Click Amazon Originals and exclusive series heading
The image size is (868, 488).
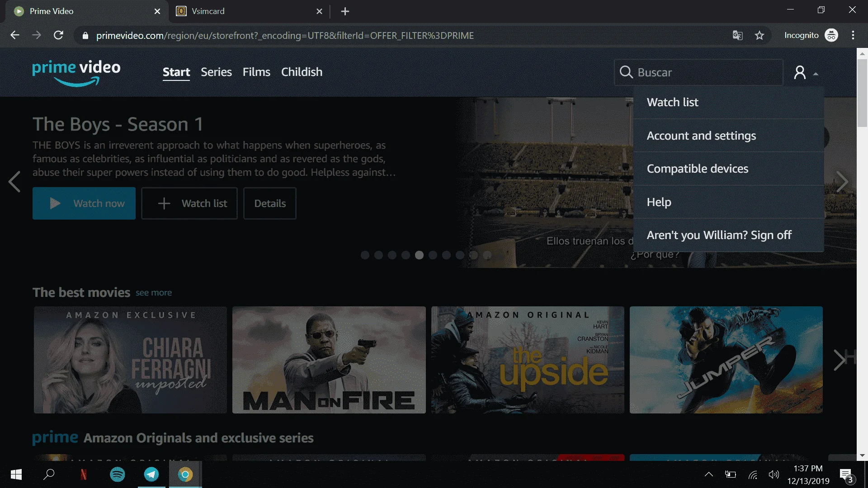(x=198, y=438)
